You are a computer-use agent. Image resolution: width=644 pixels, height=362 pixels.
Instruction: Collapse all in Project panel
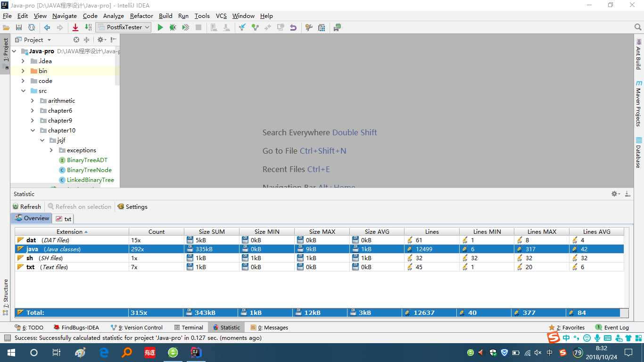coord(87,40)
